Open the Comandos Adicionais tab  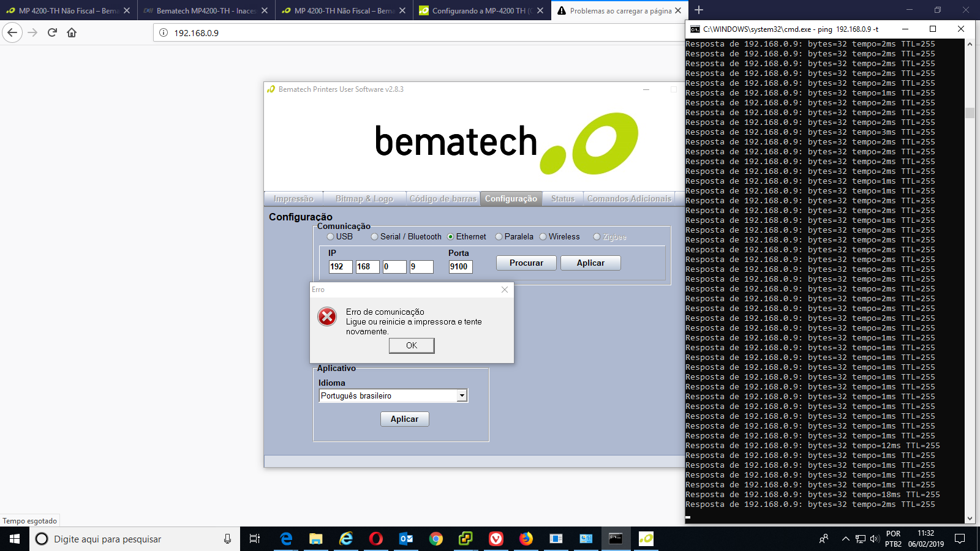point(629,198)
